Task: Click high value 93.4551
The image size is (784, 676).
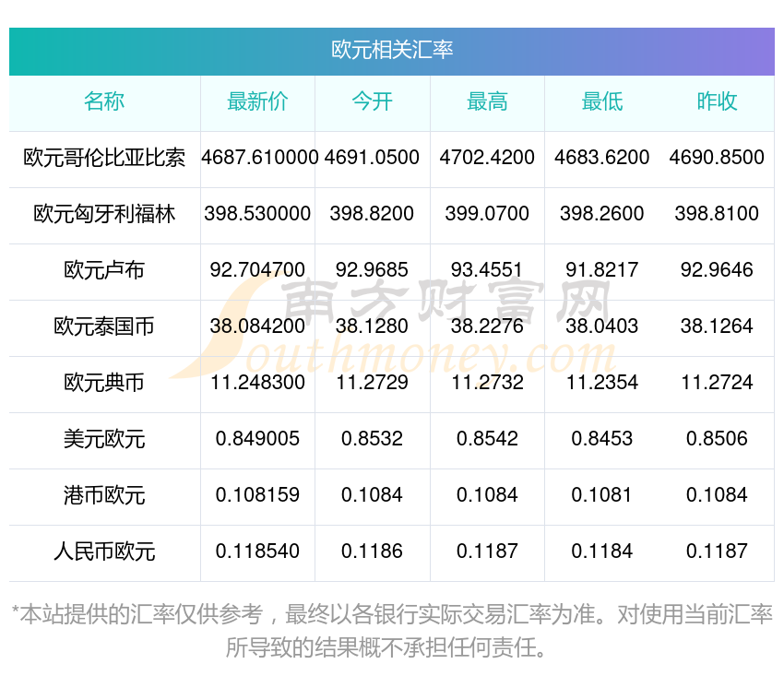Action: (x=487, y=270)
